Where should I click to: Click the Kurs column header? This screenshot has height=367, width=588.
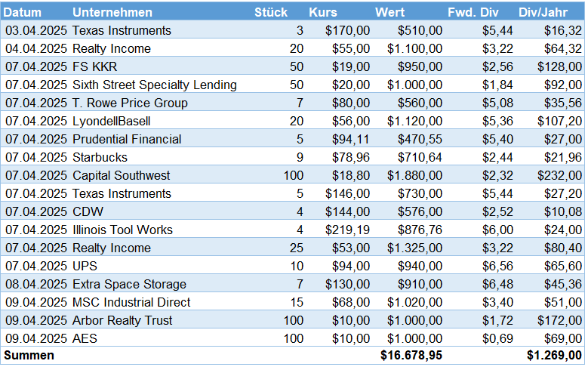coord(323,12)
